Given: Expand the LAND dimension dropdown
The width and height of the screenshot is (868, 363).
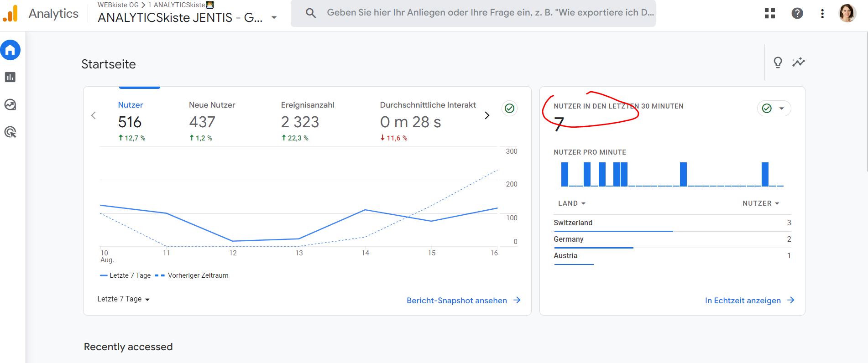Looking at the screenshot, I should (572, 203).
